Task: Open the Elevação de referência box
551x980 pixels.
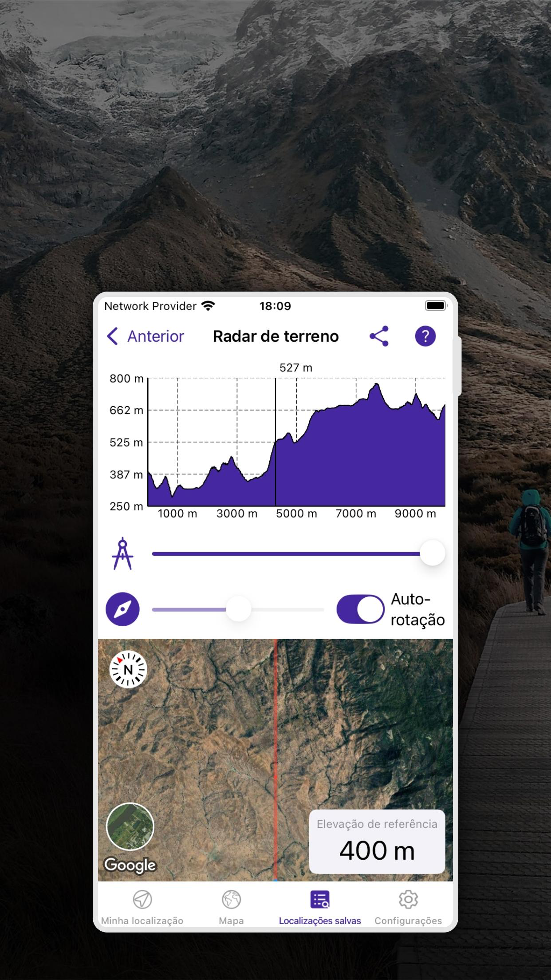Action: pyautogui.click(x=377, y=842)
